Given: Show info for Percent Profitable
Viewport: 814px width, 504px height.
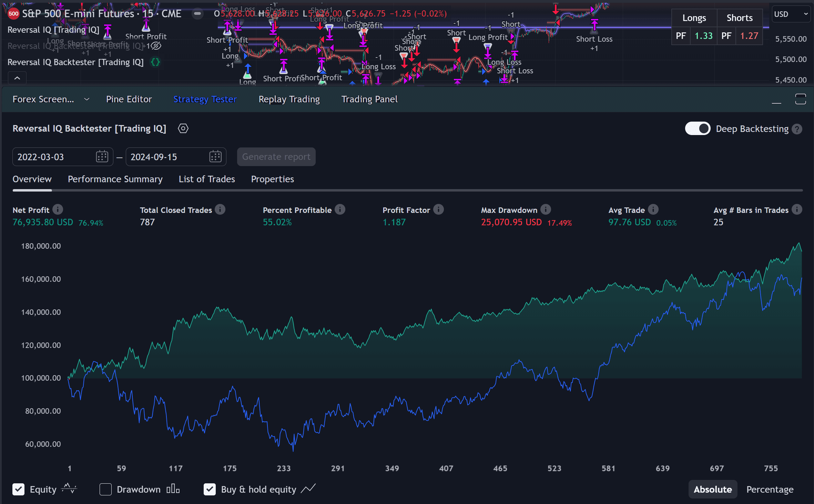Looking at the screenshot, I should (340, 209).
